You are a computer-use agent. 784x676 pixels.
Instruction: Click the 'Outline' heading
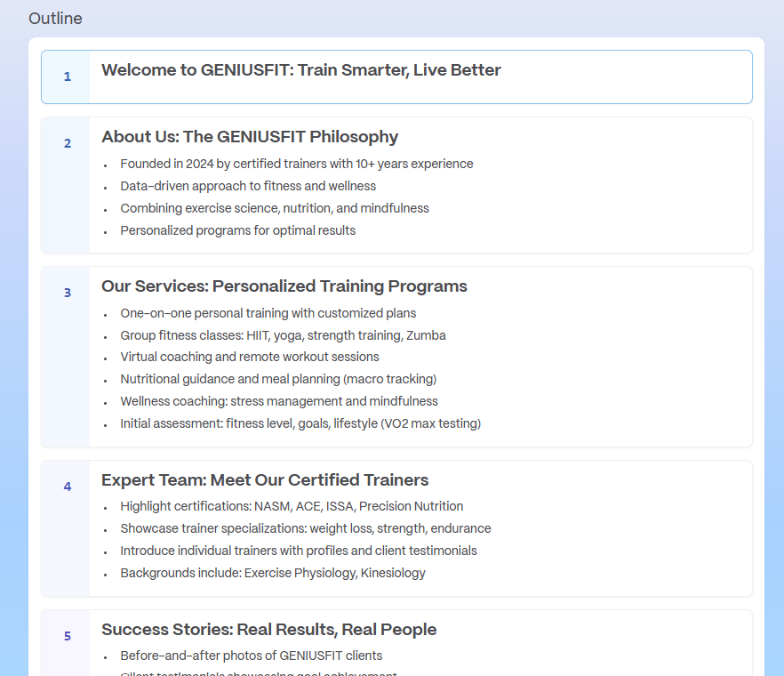pyautogui.click(x=55, y=19)
